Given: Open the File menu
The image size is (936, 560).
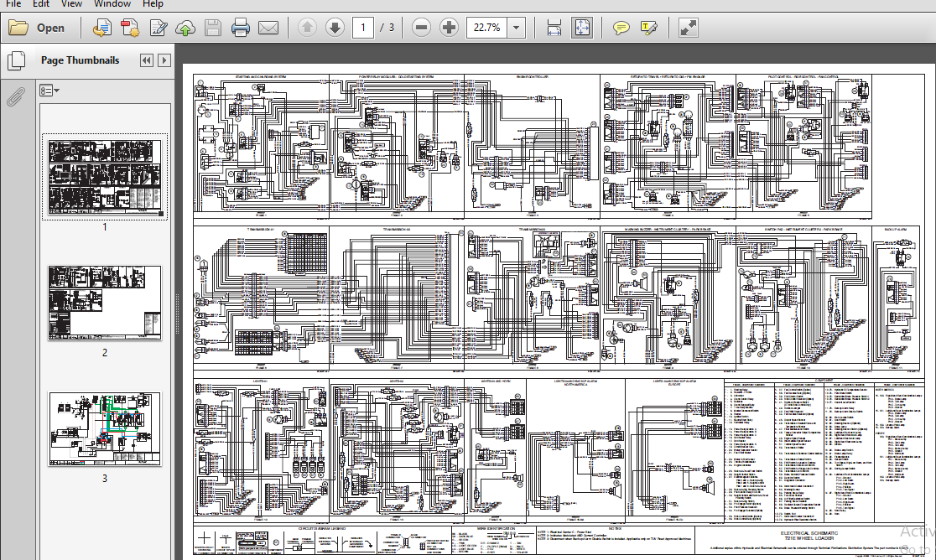Looking at the screenshot, I should (13, 3).
